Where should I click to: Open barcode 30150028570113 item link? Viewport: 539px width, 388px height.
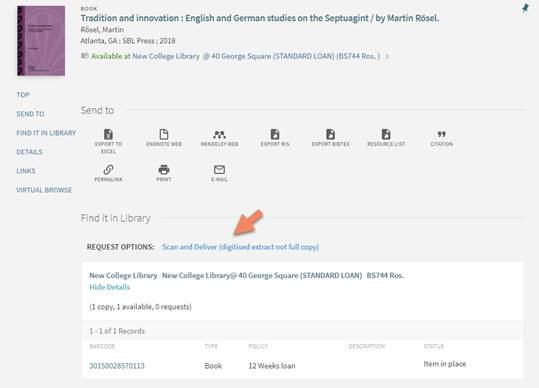coord(117,366)
